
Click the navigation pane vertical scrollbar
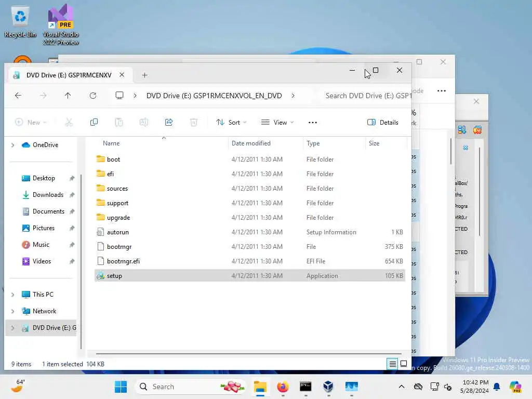(x=81, y=261)
